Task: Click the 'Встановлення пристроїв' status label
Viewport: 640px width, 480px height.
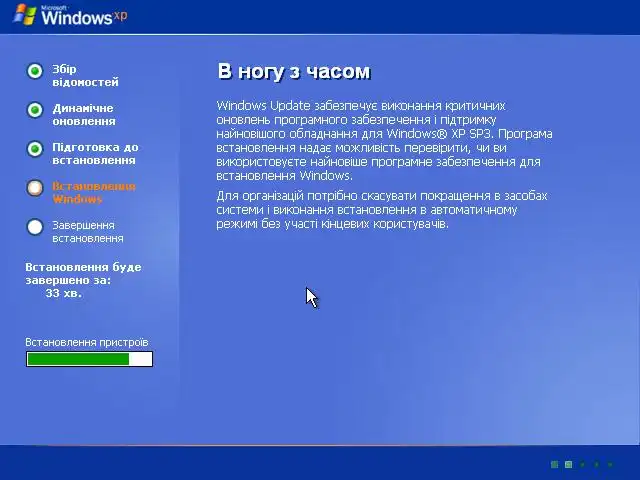Action: tap(87, 342)
